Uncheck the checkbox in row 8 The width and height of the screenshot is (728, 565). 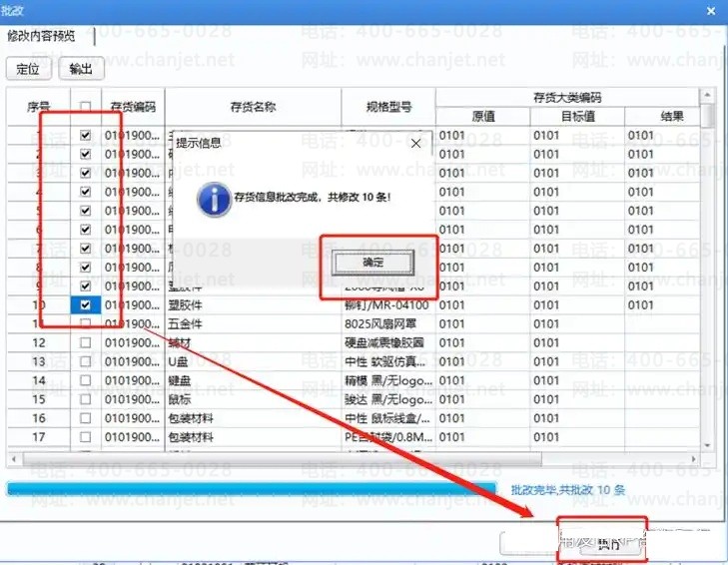[86, 268]
